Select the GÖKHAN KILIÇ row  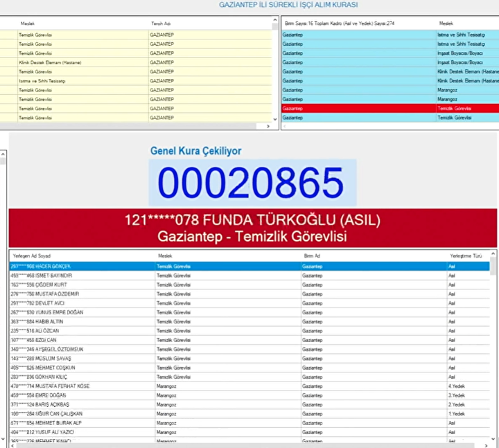pyautogui.click(x=249, y=377)
